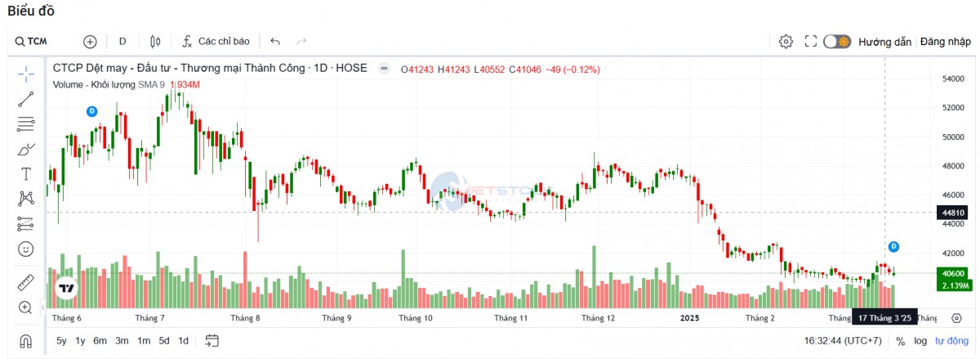Collapse the legend with the minus icon
Screen dimensions: 980x359
pos(383,70)
